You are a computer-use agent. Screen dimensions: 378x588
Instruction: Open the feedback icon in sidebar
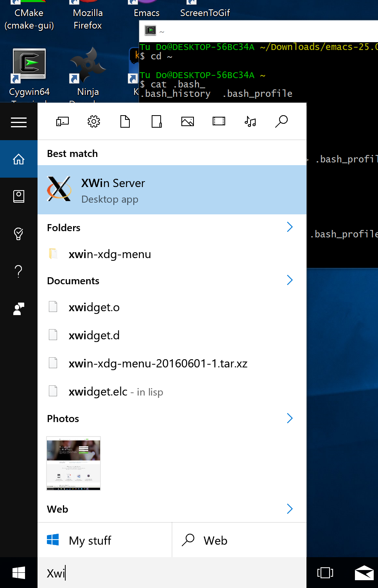[x=18, y=308]
